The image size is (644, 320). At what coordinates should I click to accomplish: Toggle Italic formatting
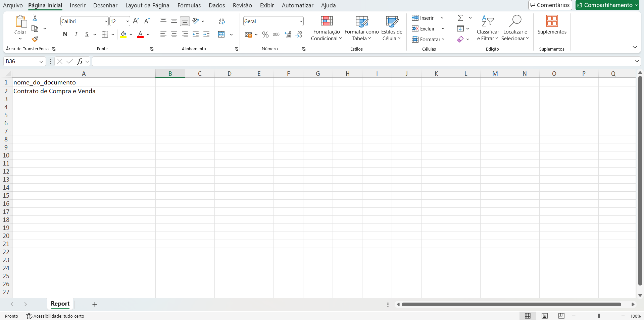coord(76,34)
